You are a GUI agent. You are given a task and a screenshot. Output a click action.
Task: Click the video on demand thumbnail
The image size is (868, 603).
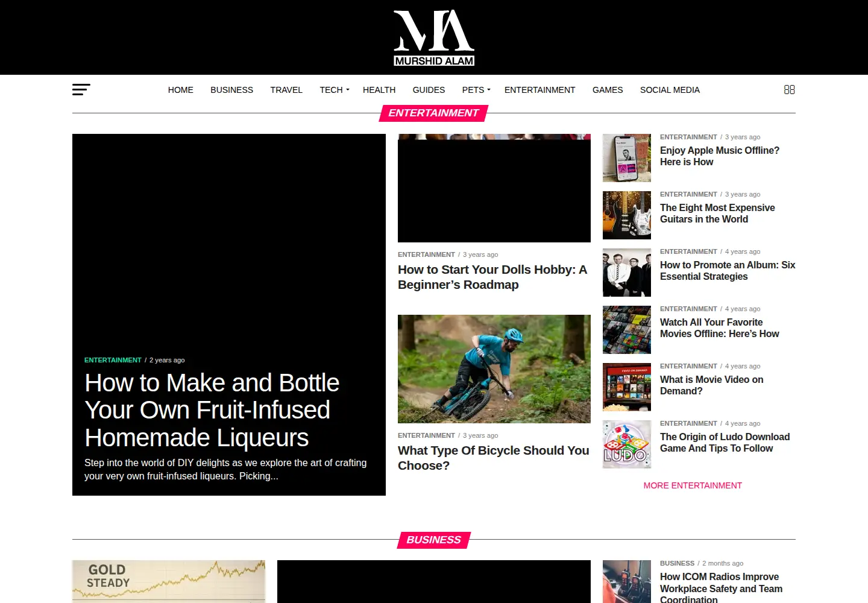pos(627,387)
